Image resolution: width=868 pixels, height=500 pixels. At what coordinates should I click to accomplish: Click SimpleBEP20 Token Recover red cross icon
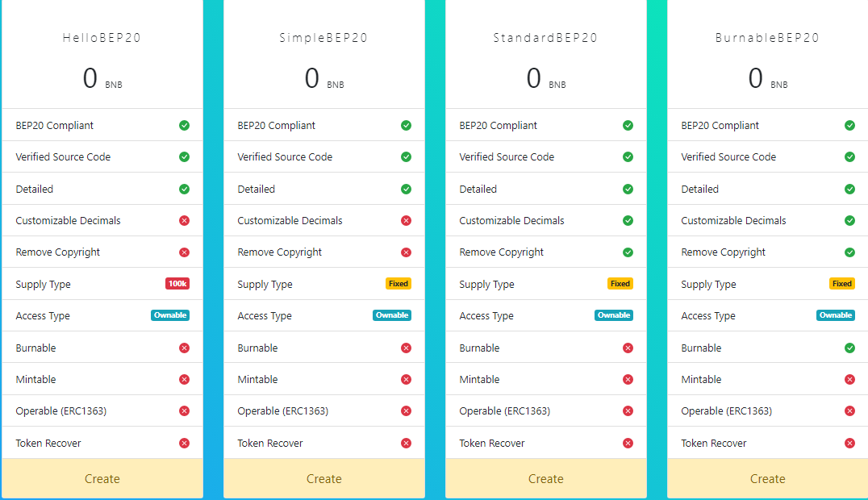pos(407,443)
